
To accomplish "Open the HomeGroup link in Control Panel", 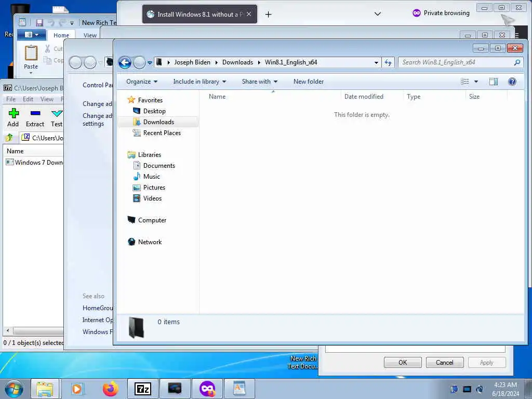I will pyautogui.click(x=98, y=308).
